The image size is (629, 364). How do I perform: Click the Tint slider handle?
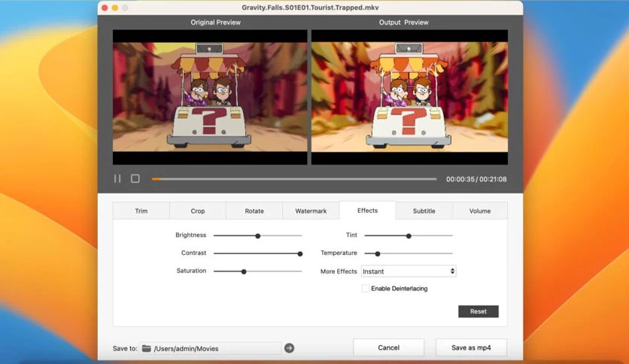pos(409,235)
